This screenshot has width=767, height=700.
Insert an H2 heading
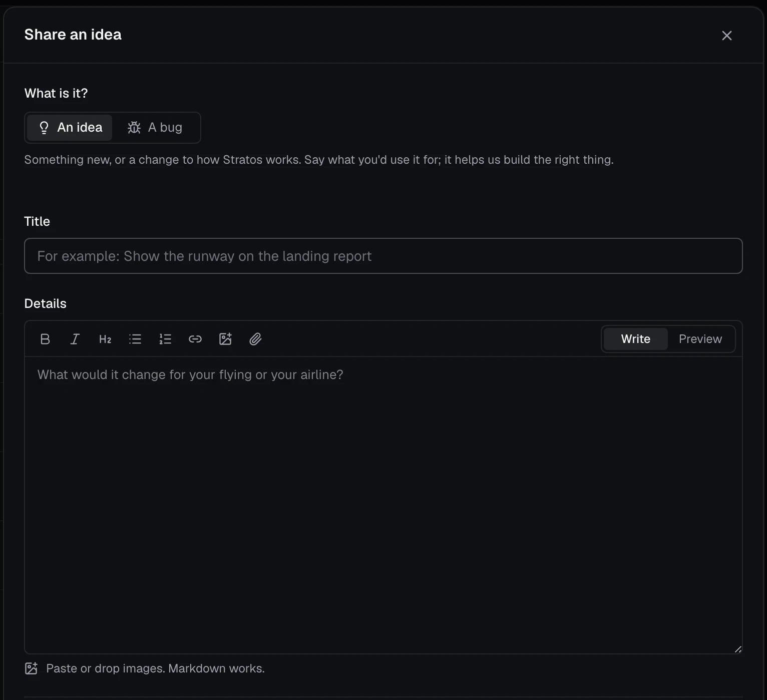click(105, 339)
